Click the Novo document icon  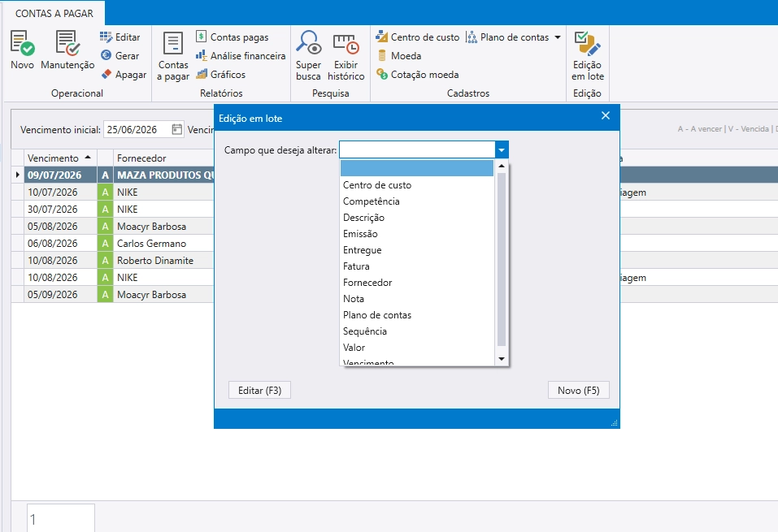22,43
